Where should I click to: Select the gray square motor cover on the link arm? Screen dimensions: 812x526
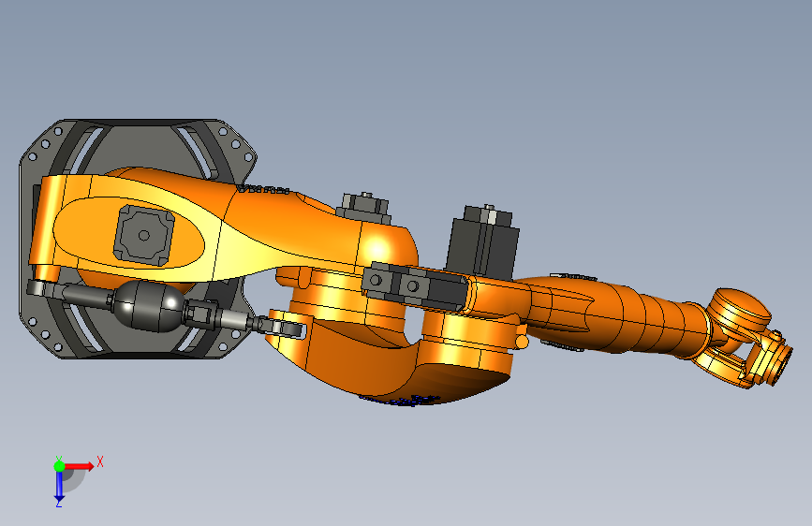(x=143, y=236)
